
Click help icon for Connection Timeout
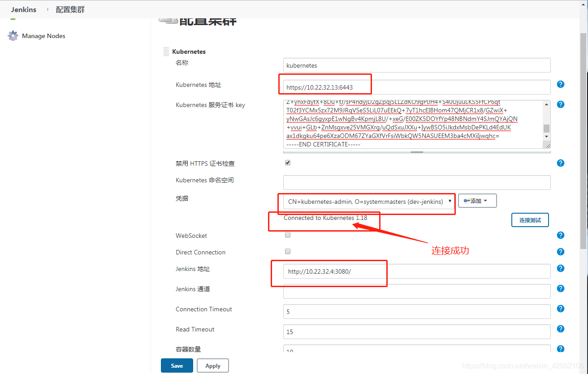pos(560,309)
